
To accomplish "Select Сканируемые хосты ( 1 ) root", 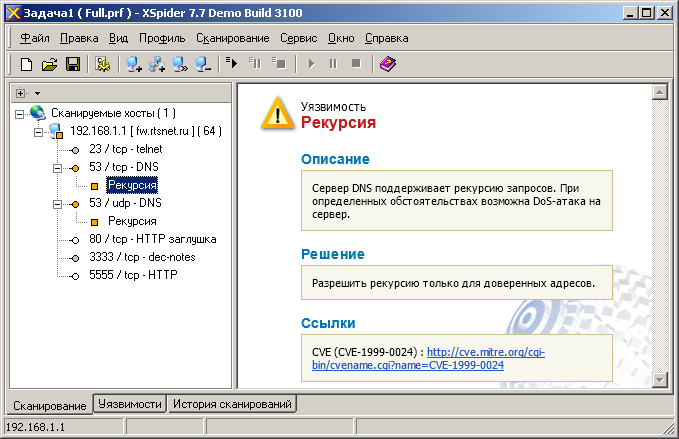I will click(x=113, y=113).
